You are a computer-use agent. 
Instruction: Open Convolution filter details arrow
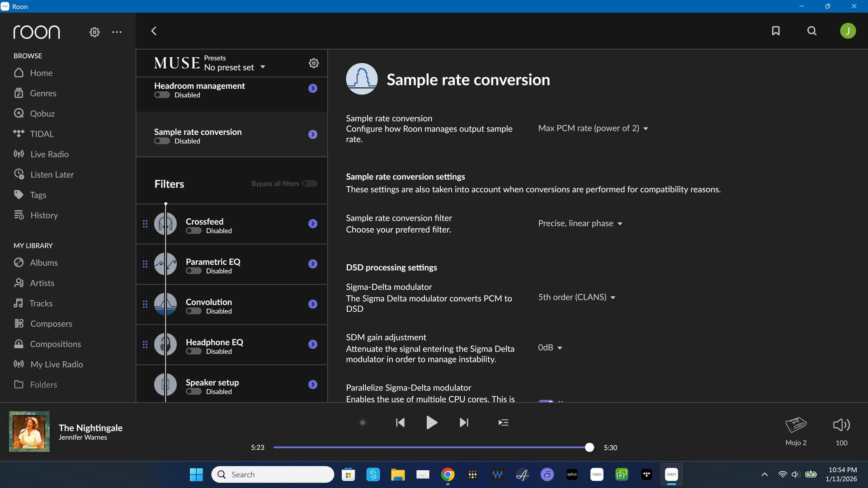pos(313,304)
